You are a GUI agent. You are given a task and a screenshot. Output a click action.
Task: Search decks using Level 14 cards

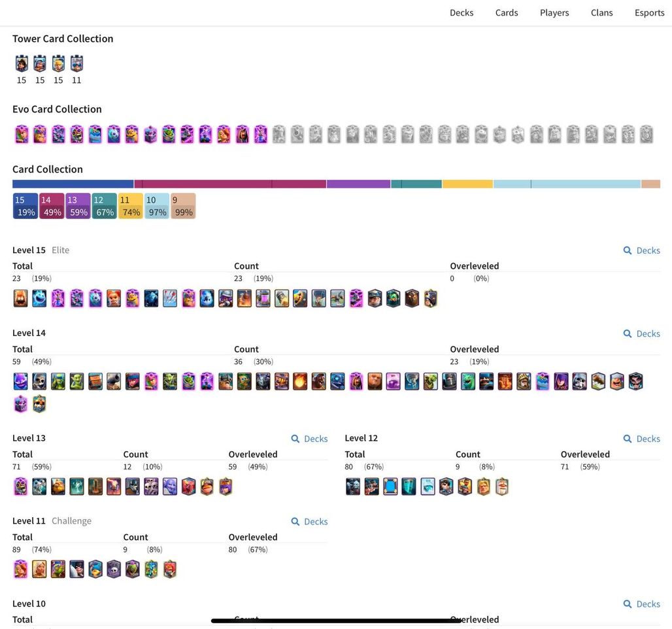641,333
